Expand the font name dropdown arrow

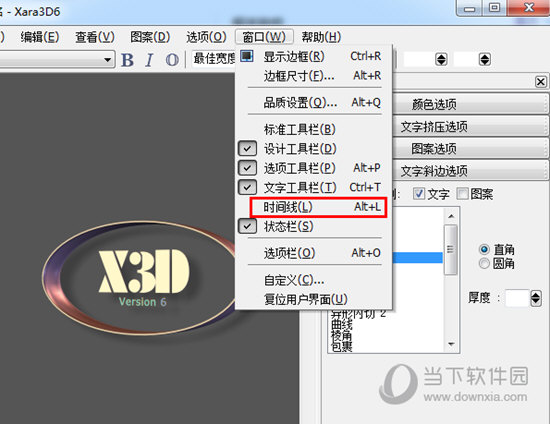(x=107, y=59)
